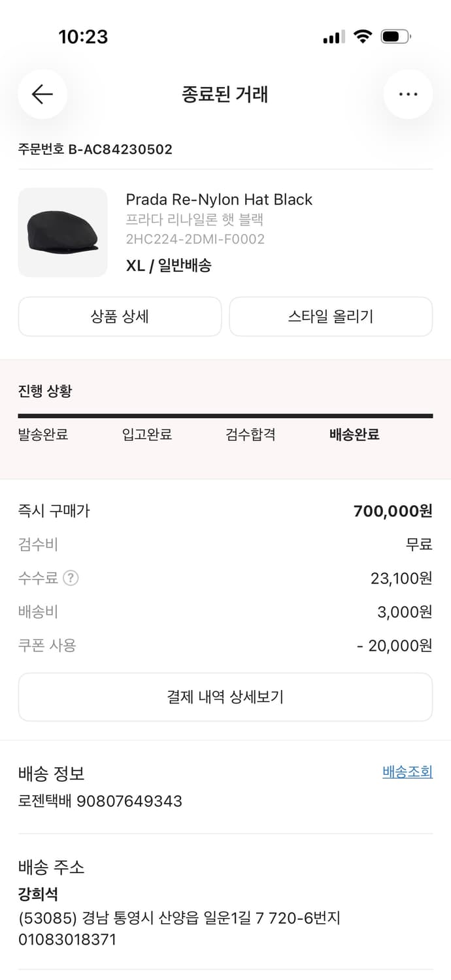Open the Prada hat product thumbnail image
The width and height of the screenshot is (451, 980).
(62, 233)
